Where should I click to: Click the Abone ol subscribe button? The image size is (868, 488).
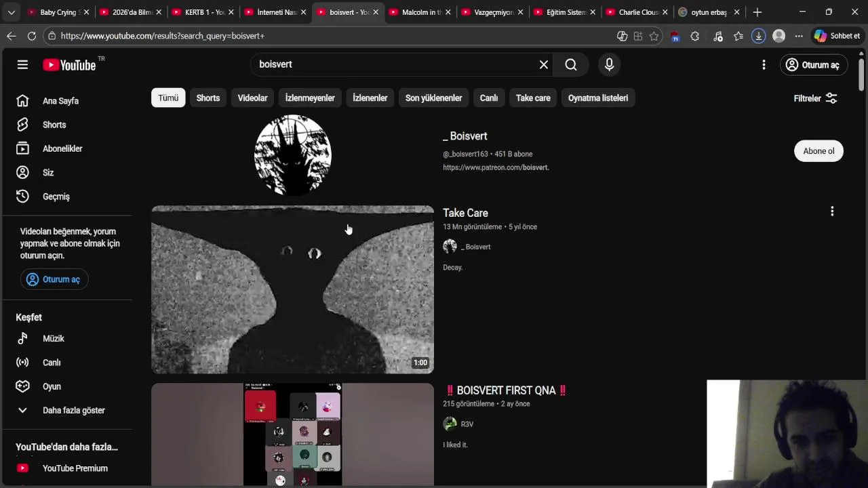818,151
